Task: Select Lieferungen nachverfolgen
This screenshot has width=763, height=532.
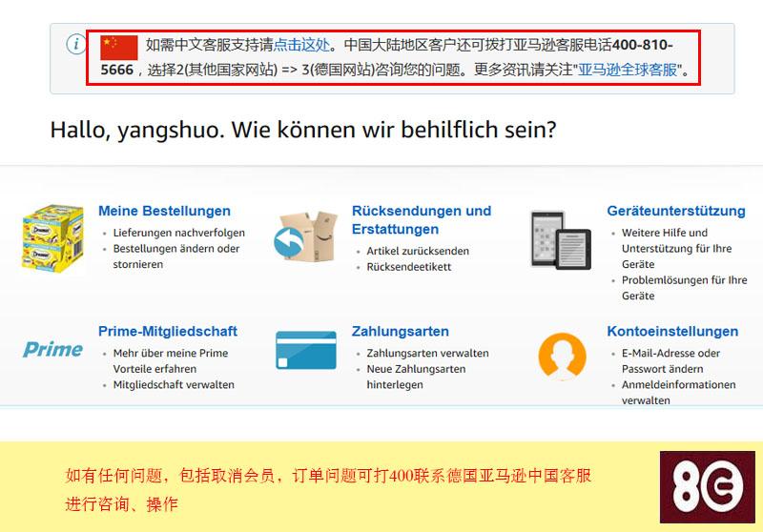Action: tap(179, 233)
